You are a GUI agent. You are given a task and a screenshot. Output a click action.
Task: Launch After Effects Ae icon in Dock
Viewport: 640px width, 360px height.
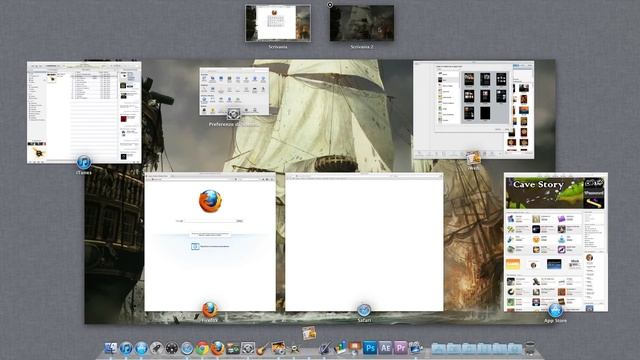385,348
